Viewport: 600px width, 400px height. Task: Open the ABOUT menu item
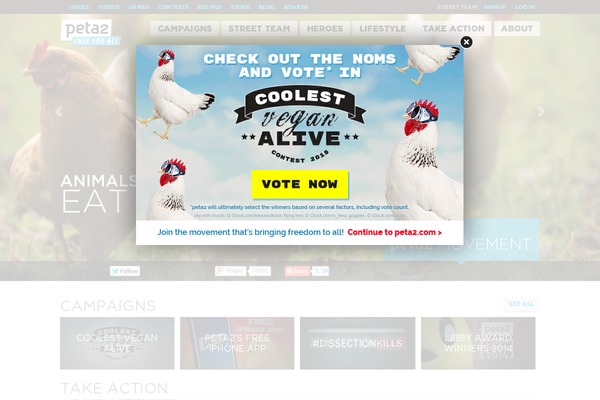[x=517, y=29]
